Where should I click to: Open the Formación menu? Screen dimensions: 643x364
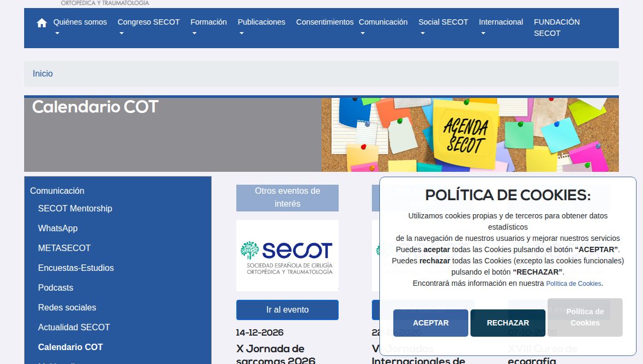pyautogui.click(x=208, y=22)
